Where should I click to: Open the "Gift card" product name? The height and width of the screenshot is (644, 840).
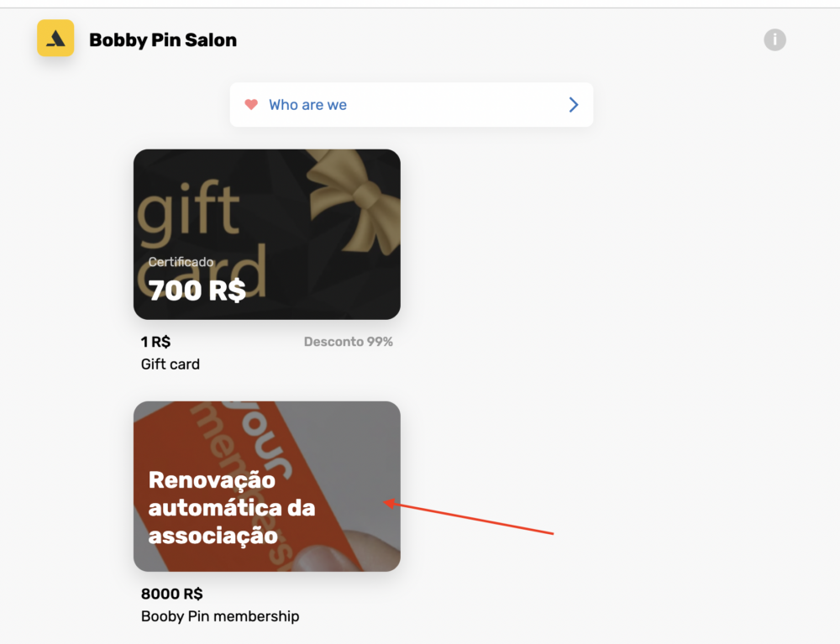coord(171,364)
